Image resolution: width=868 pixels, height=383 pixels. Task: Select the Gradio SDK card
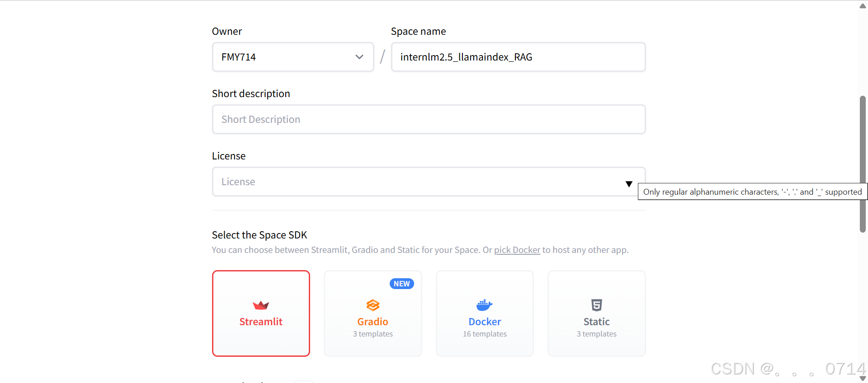coord(373,313)
